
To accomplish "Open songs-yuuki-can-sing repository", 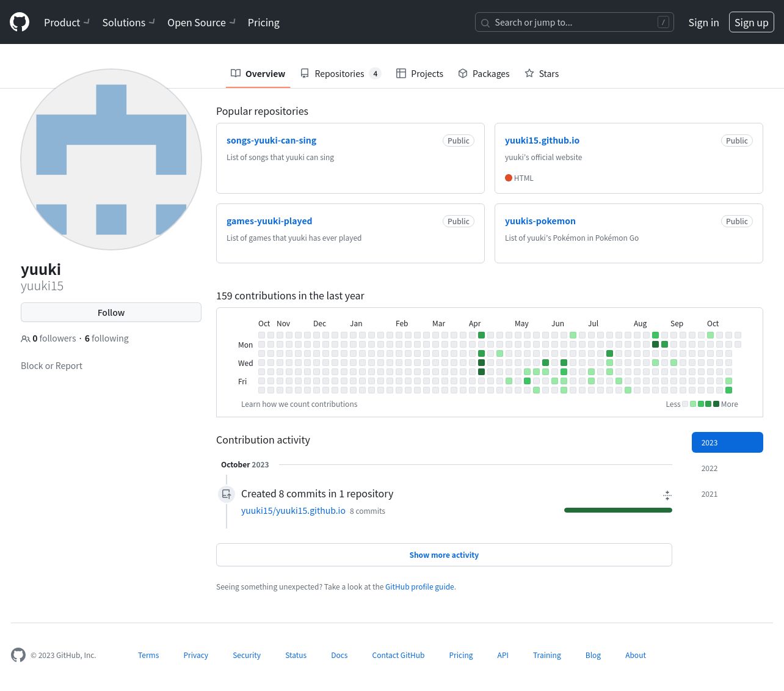I will click(x=271, y=141).
